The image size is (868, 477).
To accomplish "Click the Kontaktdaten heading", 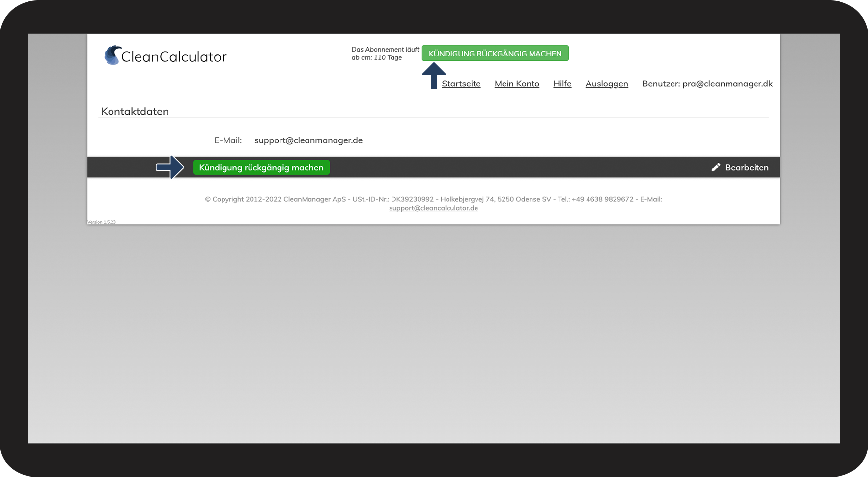I will [x=135, y=112].
